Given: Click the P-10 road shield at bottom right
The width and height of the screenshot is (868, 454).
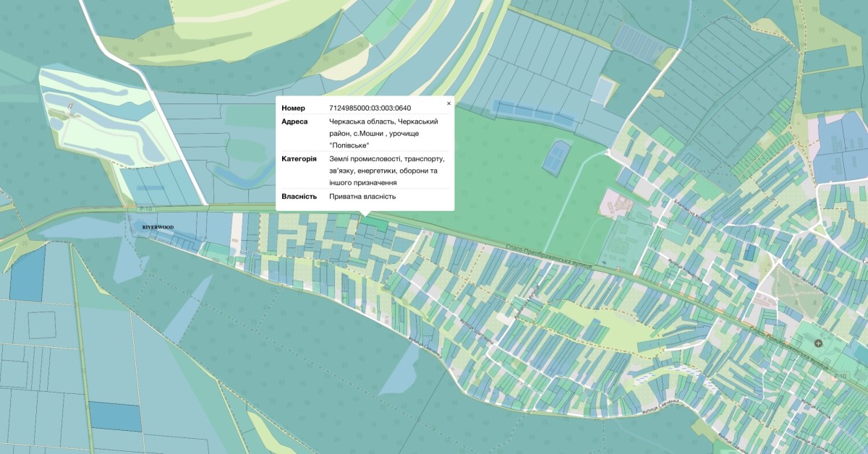Looking at the screenshot, I should coord(839,376).
